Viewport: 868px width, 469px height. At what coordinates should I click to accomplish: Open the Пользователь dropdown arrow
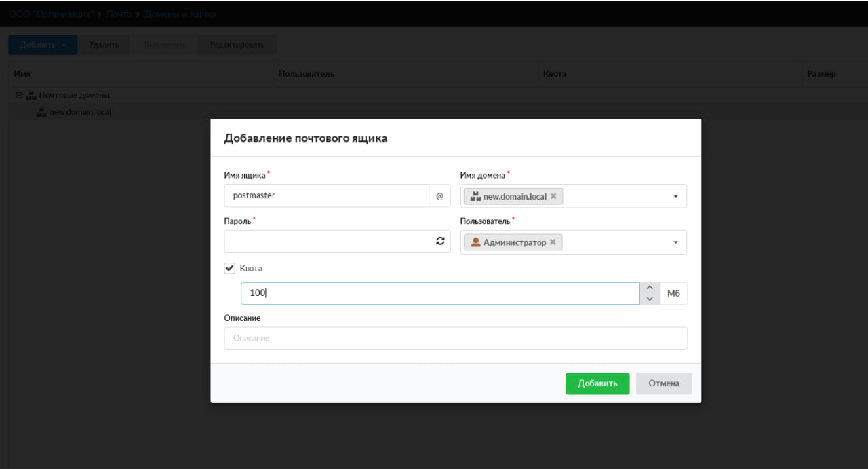tap(675, 242)
